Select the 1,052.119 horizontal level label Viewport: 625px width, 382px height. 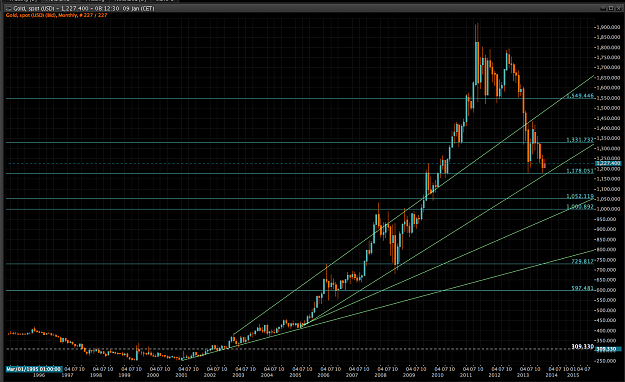[x=580, y=197]
